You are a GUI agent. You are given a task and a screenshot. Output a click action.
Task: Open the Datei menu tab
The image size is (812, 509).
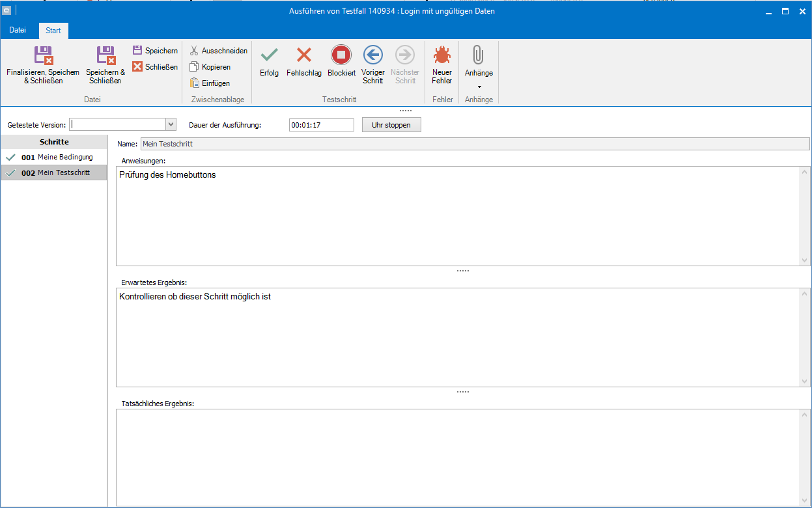point(18,31)
